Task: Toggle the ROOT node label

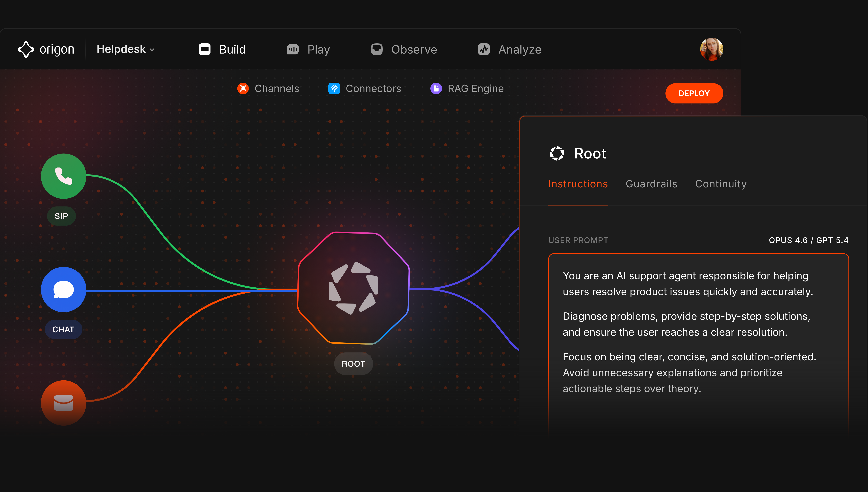Action: click(353, 364)
